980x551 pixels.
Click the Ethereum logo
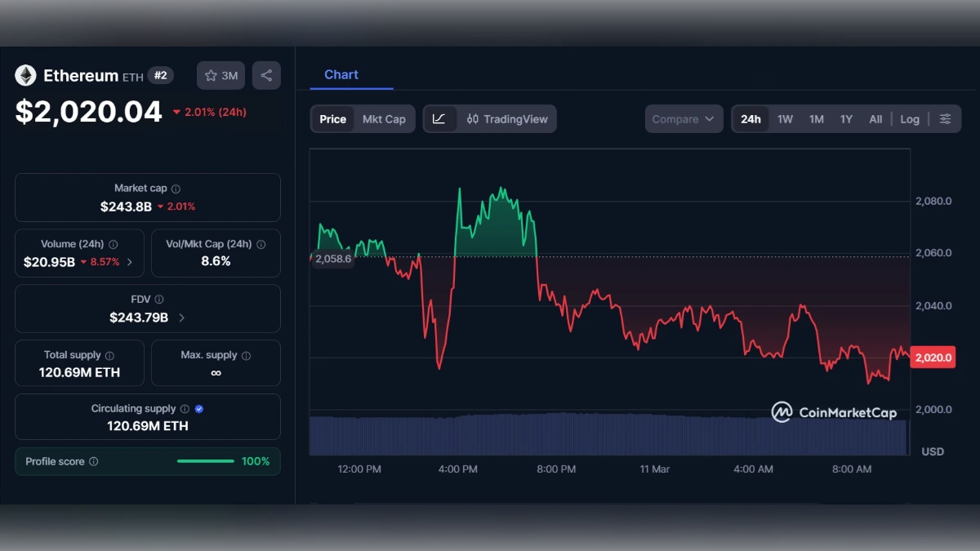coord(25,74)
